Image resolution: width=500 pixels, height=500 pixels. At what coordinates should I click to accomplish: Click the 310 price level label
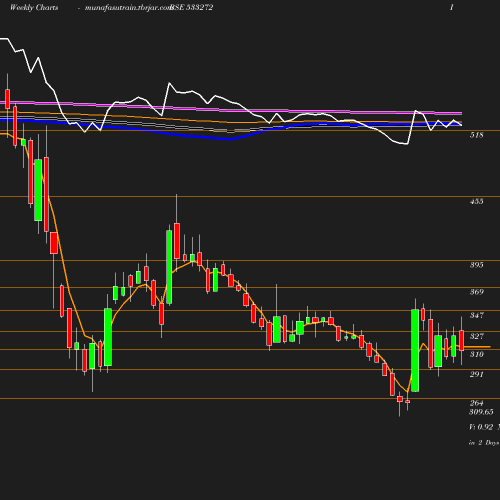(476, 354)
